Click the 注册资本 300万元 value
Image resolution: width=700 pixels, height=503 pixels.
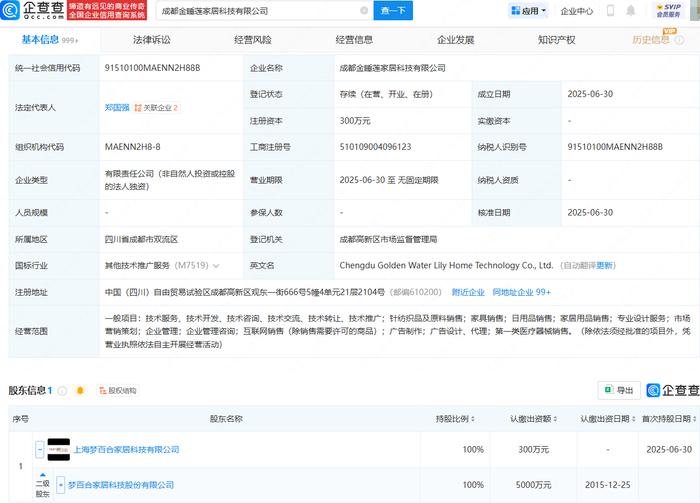click(355, 121)
